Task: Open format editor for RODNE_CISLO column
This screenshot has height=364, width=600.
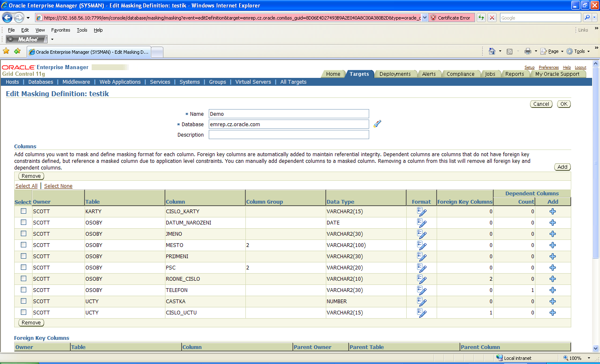Action: (422, 279)
